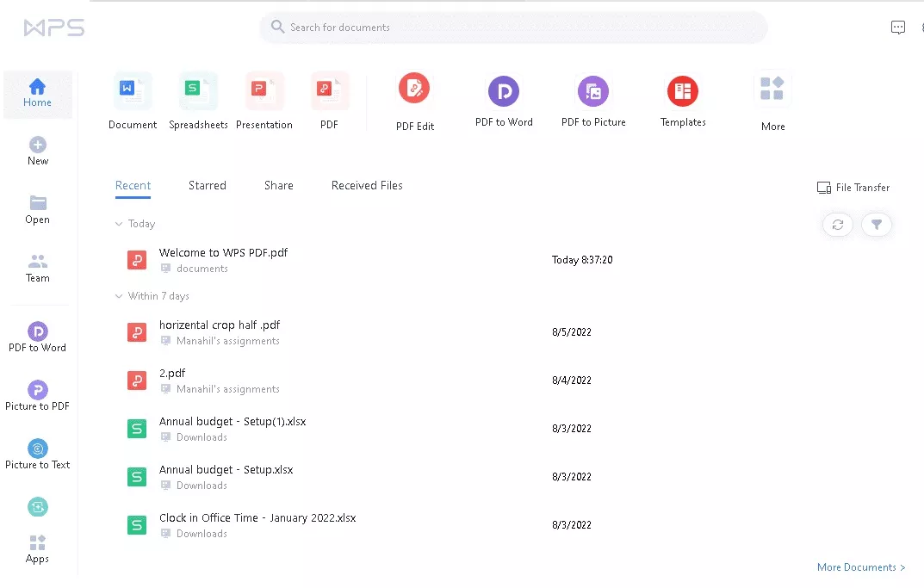This screenshot has height=588, width=924.
Task: Click the WPS logo
Action: 54,28
